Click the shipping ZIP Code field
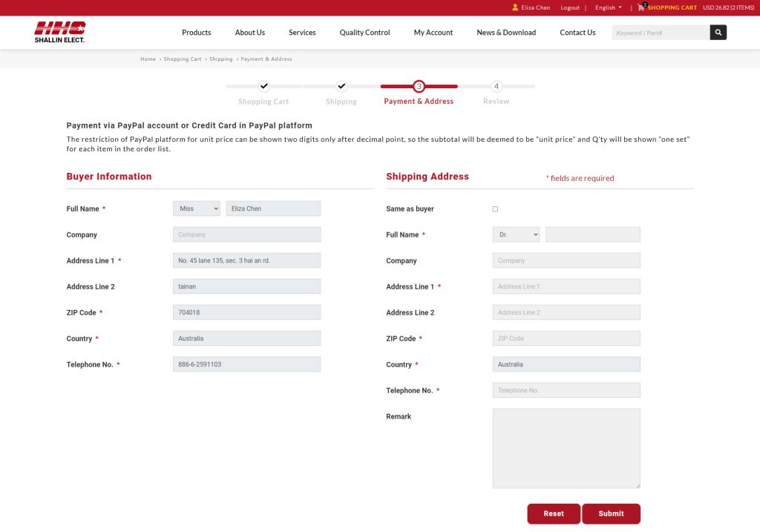The width and height of the screenshot is (760, 532). coord(566,338)
